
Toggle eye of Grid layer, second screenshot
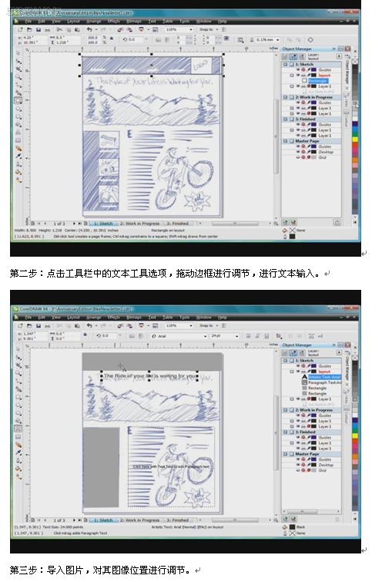point(297,470)
